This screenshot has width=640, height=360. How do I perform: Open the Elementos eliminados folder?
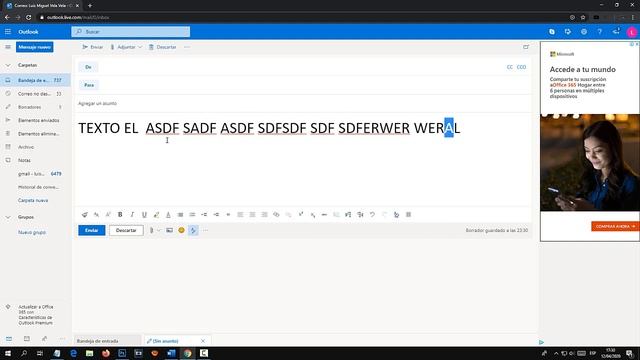tap(35, 133)
